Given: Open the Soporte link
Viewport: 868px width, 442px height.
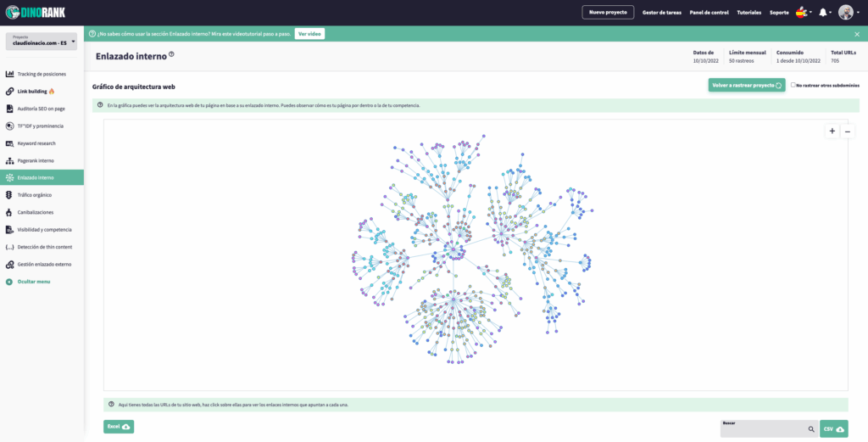Looking at the screenshot, I should 779,12.
